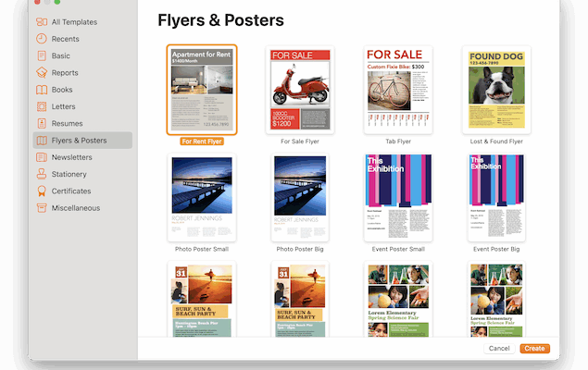Select the Tab Flyer template thumbnail
The width and height of the screenshot is (588, 370).
[x=398, y=90]
